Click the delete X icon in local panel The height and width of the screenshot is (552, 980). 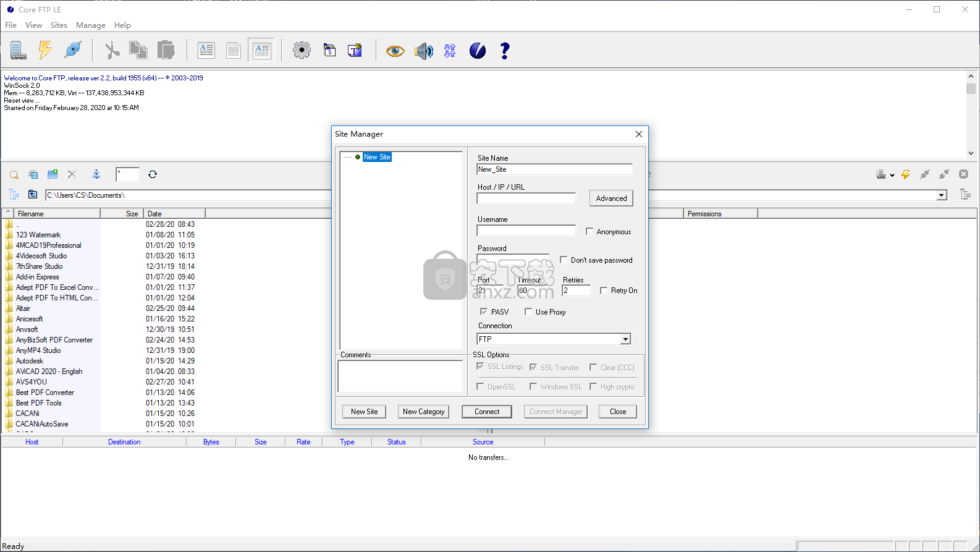tap(72, 174)
